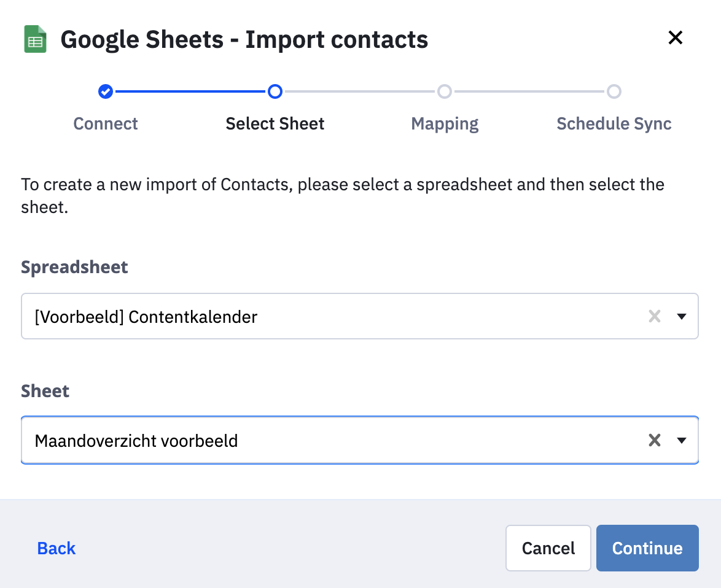Click the Sheet field showing Maandoverzicht voorbeeld

(360, 440)
